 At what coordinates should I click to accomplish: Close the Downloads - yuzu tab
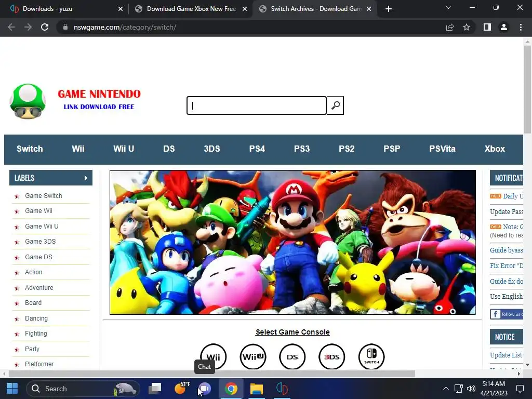pyautogui.click(x=121, y=9)
